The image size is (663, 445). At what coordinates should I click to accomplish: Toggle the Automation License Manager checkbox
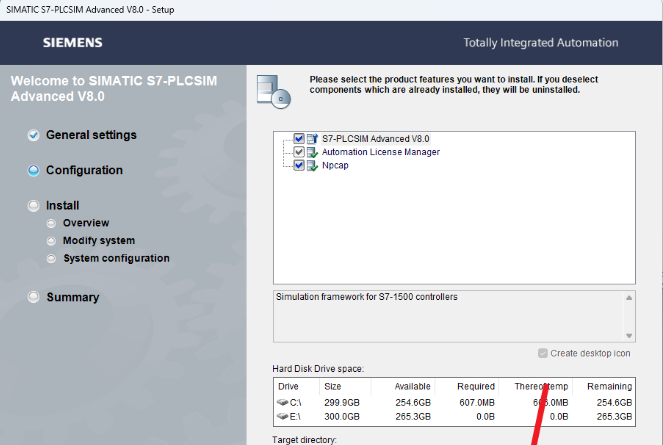[299, 152]
